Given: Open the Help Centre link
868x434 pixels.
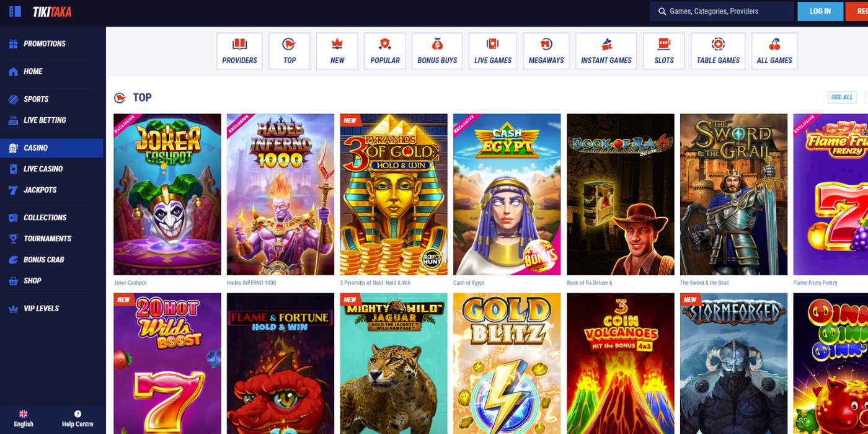Looking at the screenshot, I should pos(77,419).
